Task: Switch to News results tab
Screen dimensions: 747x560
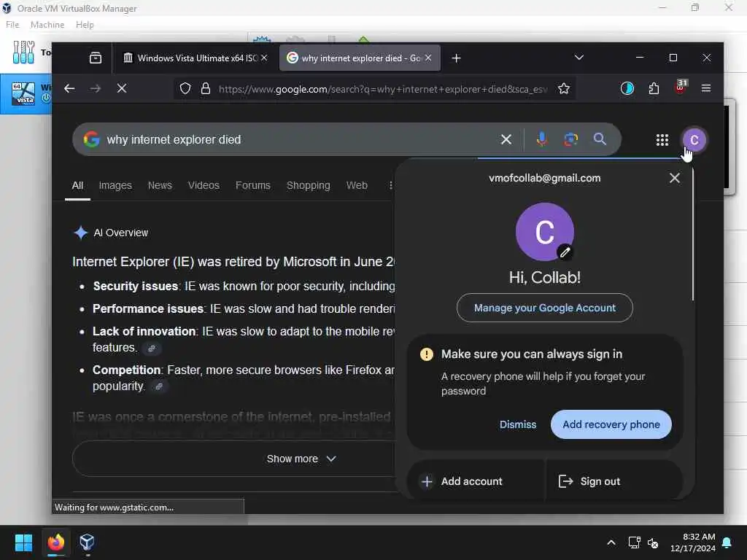Action: [160, 186]
